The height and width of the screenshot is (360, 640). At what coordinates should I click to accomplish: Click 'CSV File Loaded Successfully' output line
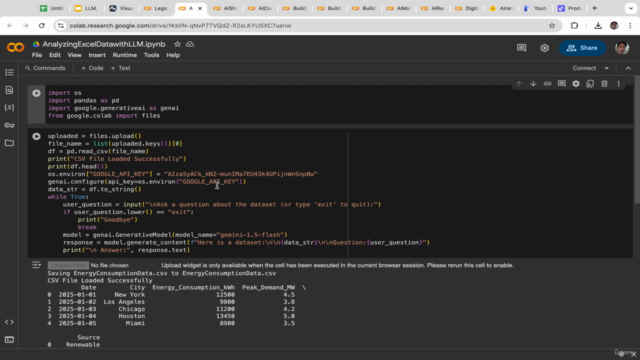click(x=100, y=280)
